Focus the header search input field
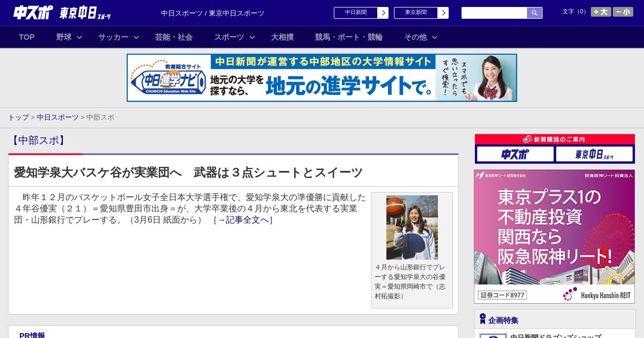Screen dimensions: 644x338 [x=494, y=13]
